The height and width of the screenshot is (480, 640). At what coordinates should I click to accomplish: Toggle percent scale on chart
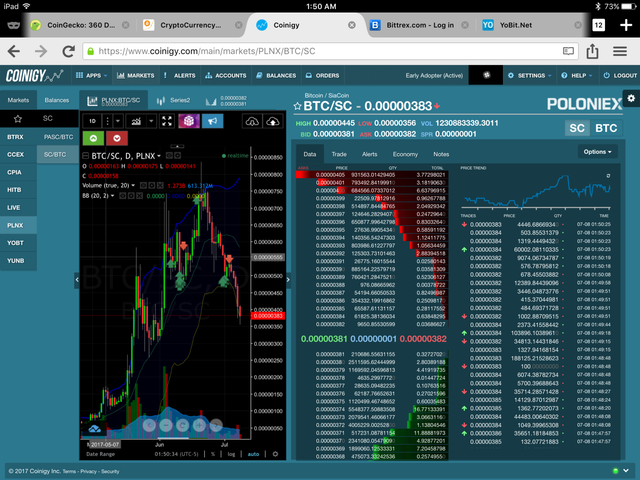[213, 454]
